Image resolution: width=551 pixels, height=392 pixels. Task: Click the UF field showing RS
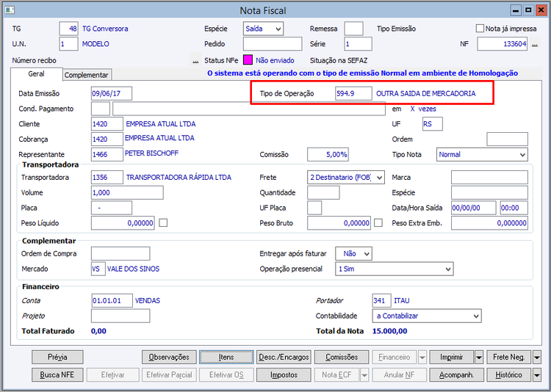point(433,124)
